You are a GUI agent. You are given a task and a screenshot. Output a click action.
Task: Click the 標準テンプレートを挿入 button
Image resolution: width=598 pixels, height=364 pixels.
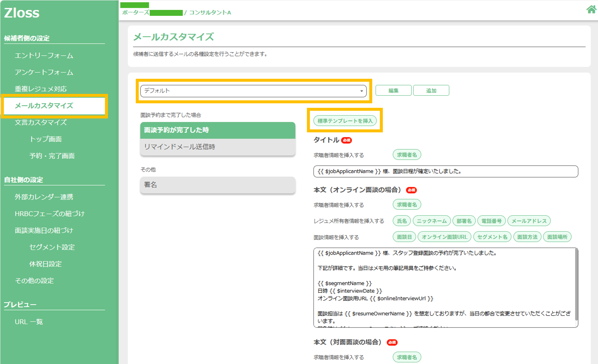[x=345, y=121]
